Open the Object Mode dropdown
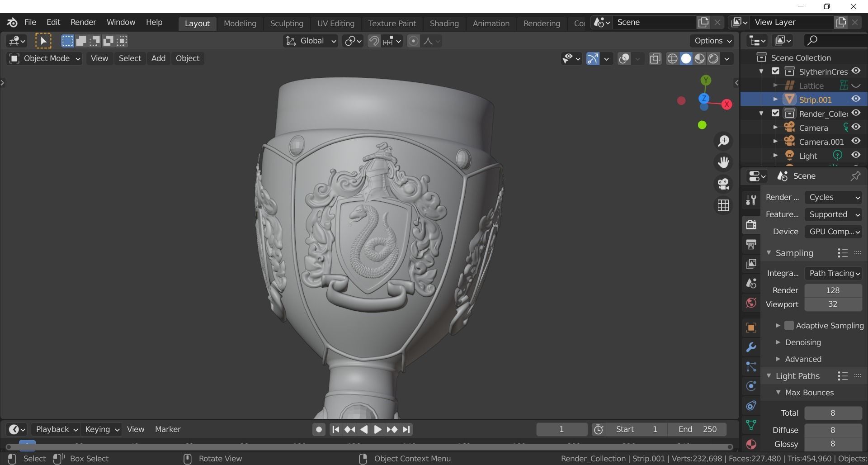Screen dimensions: 868x465 click(44, 59)
